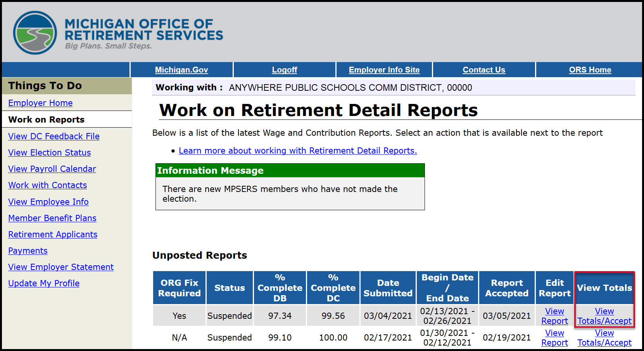Open View Totals/Accept for the suspended 03/04/2021 report
The width and height of the screenshot is (644, 351).
pos(604,316)
